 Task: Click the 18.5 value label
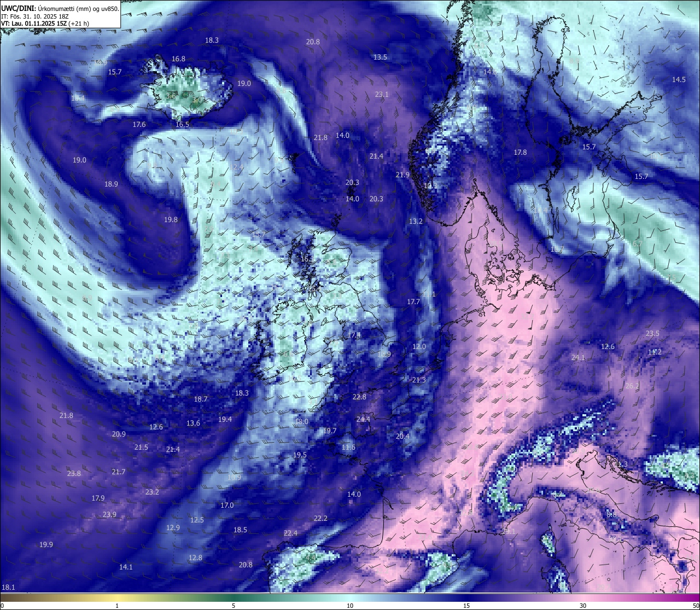click(x=240, y=530)
